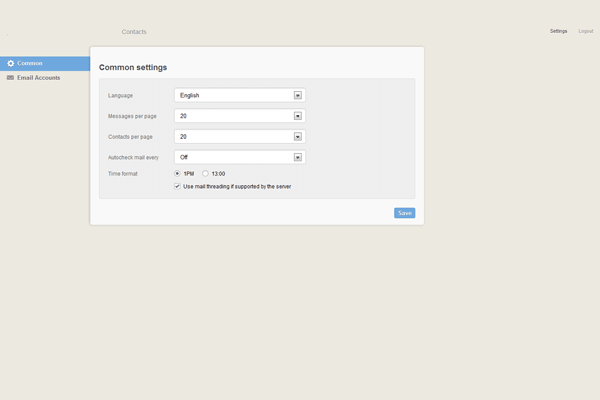Toggle the mail threading checkbox

[178, 186]
